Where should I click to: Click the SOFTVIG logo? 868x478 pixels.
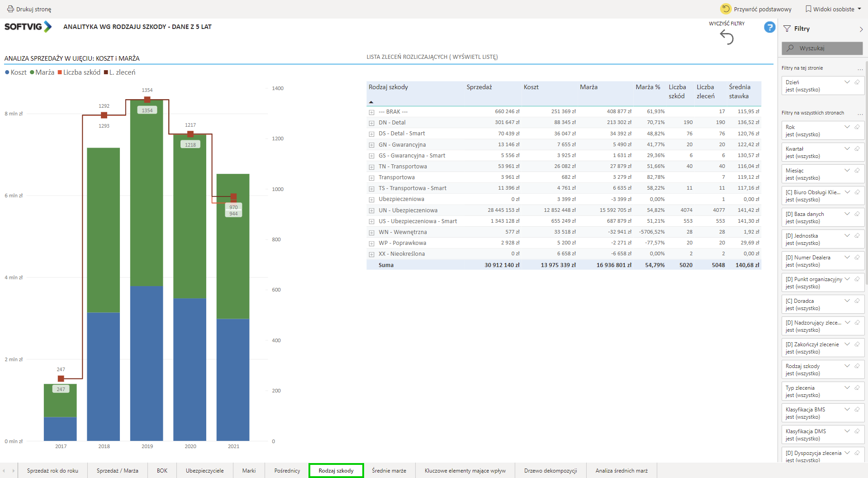coord(28,27)
